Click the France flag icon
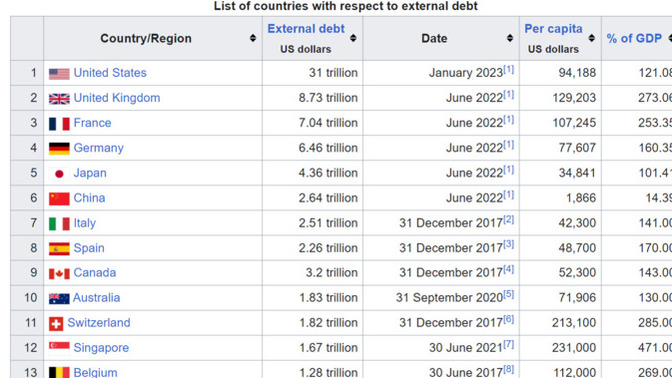 coord(59,124)
